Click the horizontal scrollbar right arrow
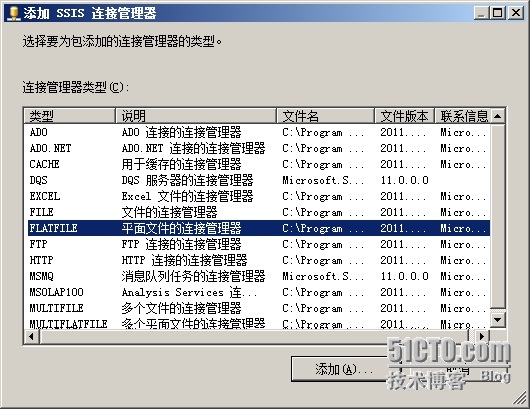The height and width of the screenshot is (409, 530). tap(482, 336)
